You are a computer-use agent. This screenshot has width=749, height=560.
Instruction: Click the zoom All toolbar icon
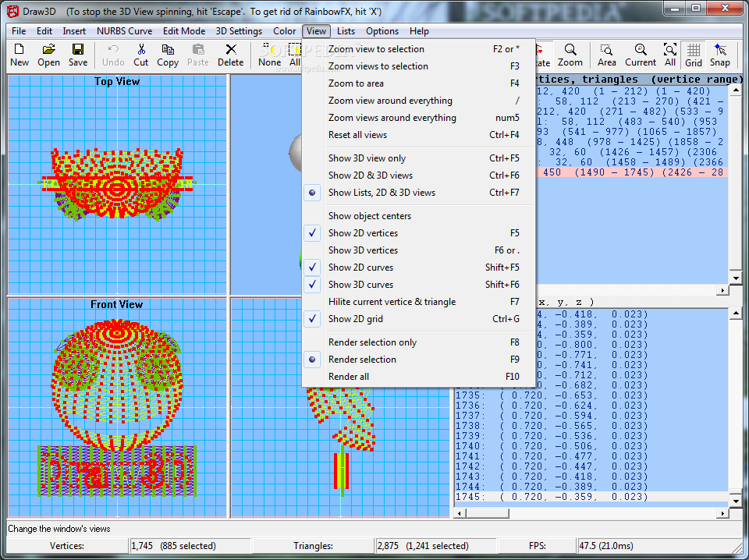670,55
